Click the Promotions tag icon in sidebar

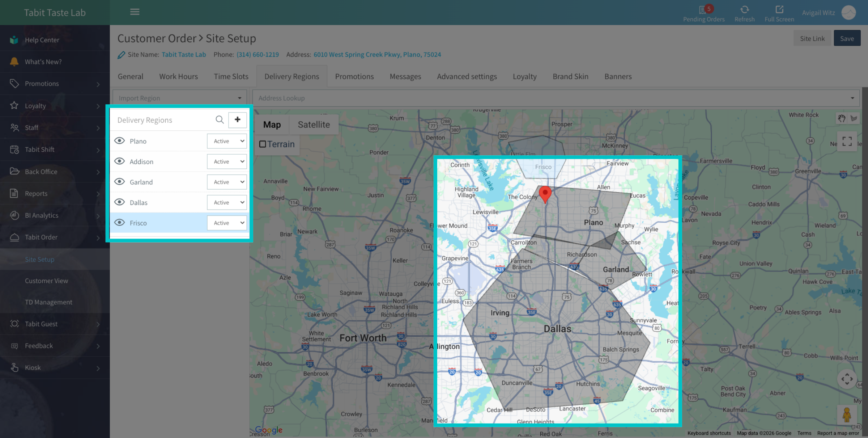point(14,84)
